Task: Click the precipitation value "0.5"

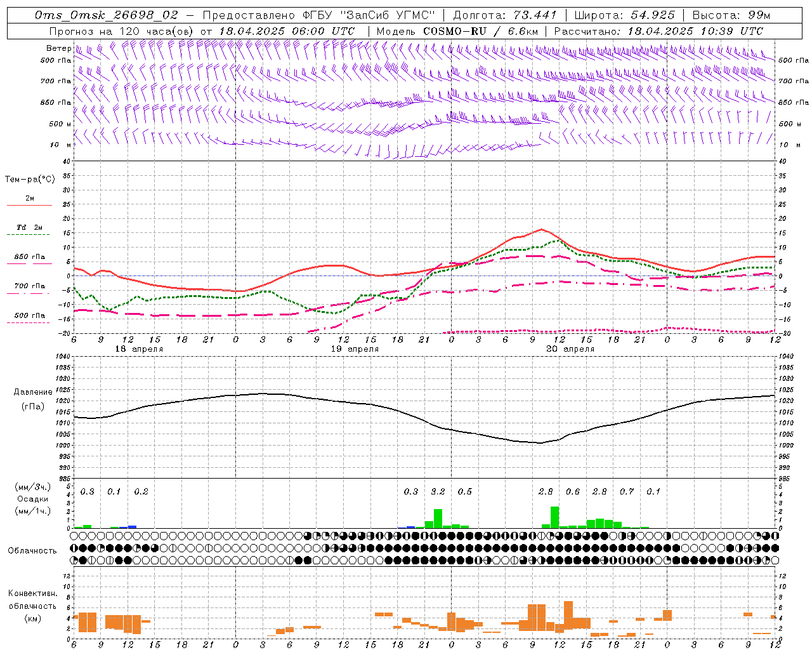Action: [x=465, y=491]
